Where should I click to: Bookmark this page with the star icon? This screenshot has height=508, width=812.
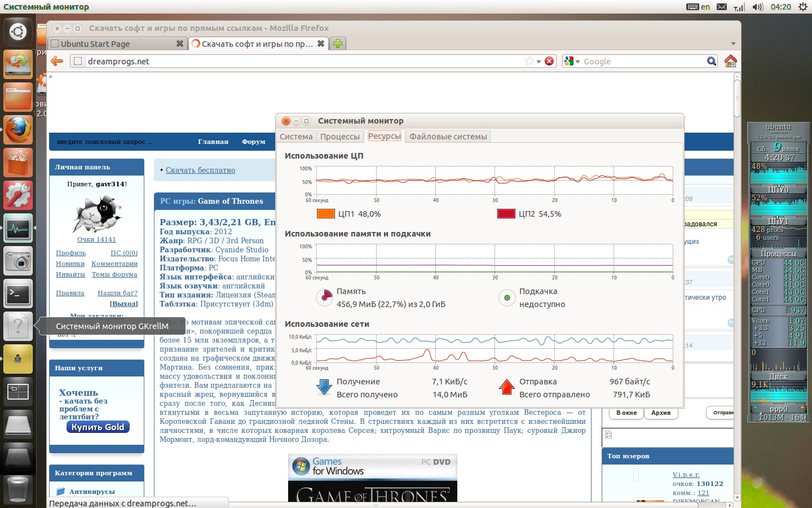click(x=529, y=61)
